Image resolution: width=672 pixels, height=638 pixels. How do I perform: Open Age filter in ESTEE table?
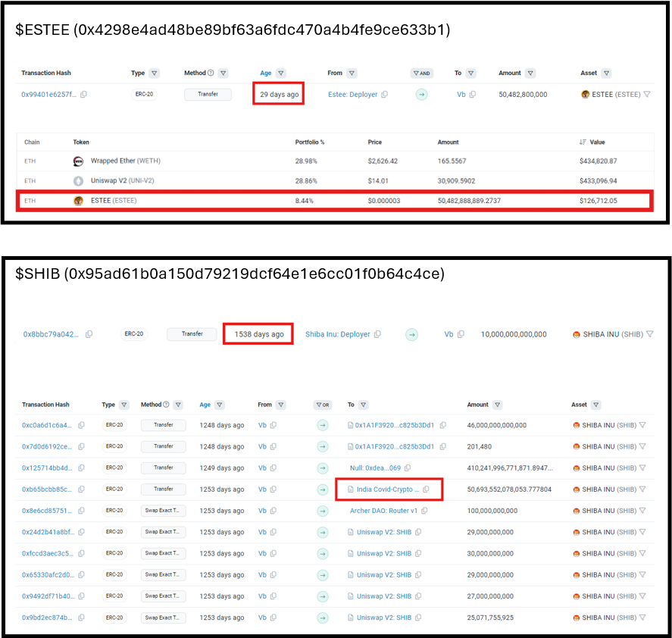(281, 73)
